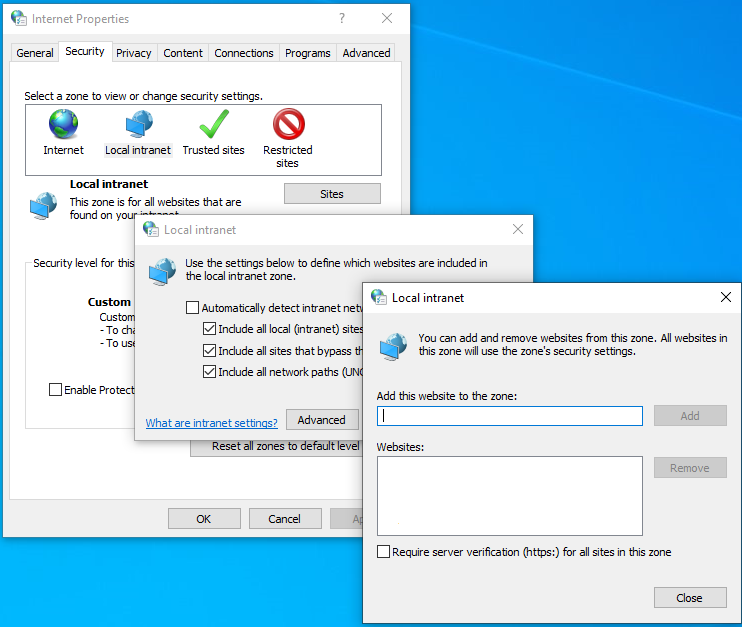742x627 pixels.
Task: Select the Trusted sites checkmark icon
Action: coord(214,124)
